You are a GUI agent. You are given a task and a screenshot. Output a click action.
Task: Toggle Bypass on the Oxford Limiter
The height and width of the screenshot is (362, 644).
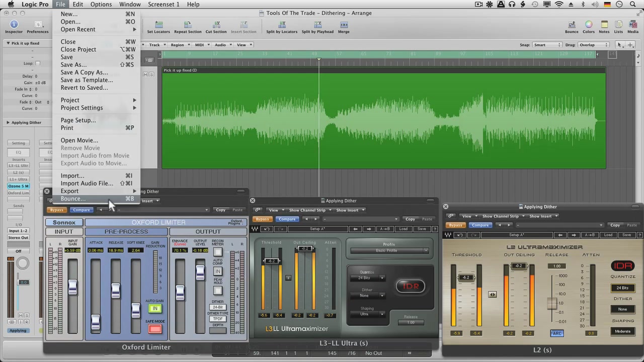(56, 210)
